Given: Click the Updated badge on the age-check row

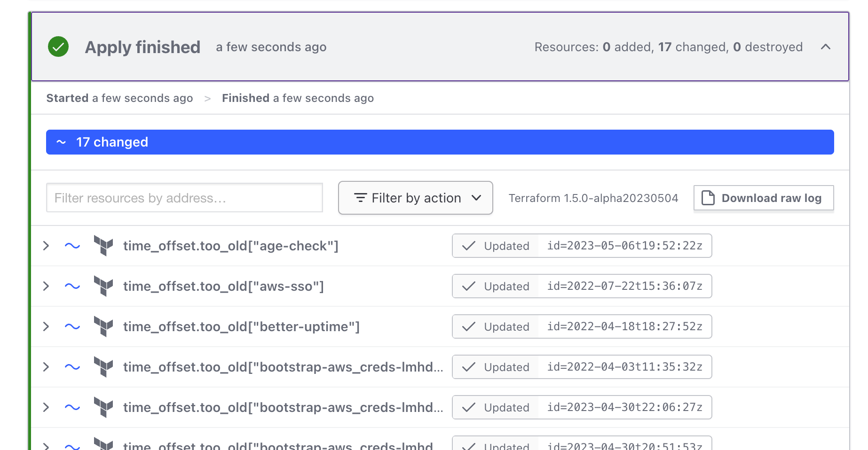Looking at the screenshot, I should pyautogui.click(x=495, y=246).
